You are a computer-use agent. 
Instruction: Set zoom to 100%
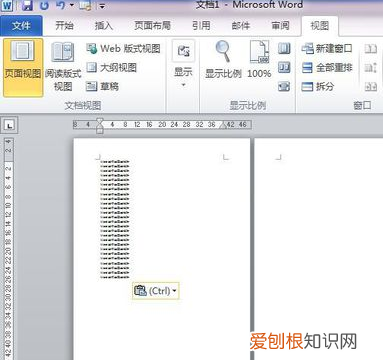coord(259,60)
